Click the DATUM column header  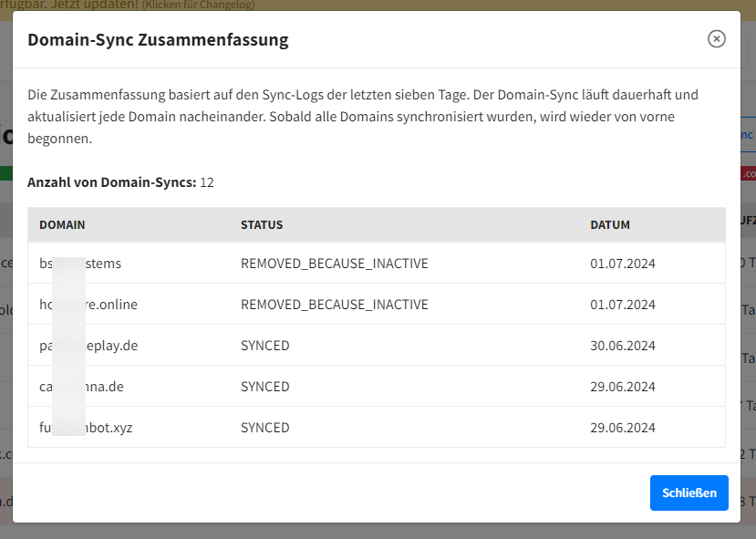[x=610, y=224]
